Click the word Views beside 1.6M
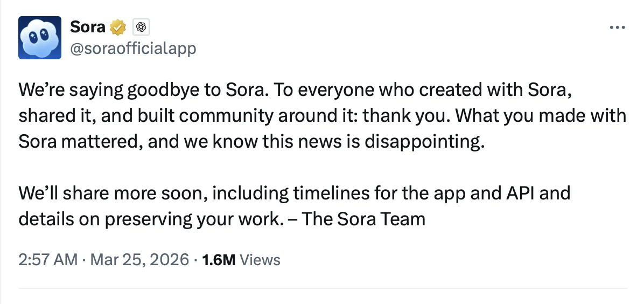 click(260, 260)
